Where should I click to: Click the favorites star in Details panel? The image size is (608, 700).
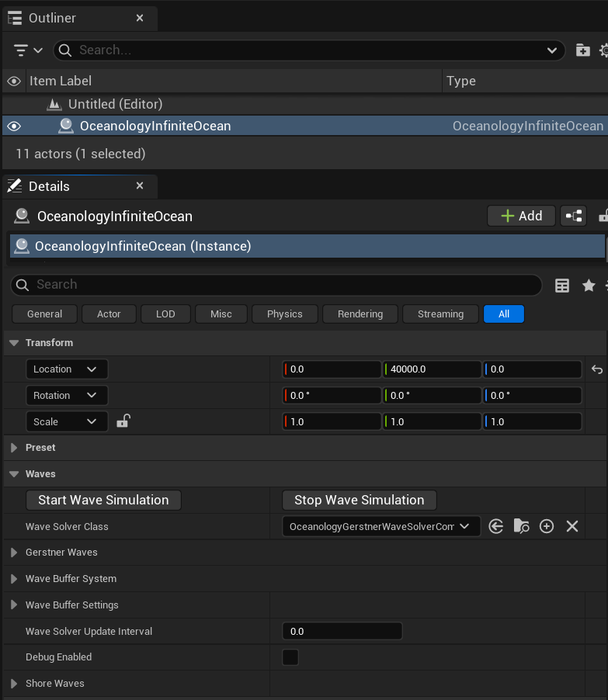point(588,285)
